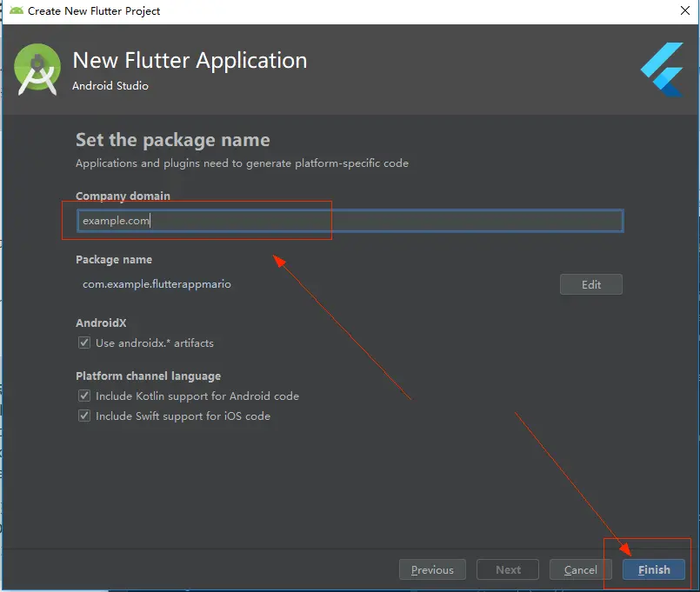The image size is (700, 592).
Task: Close the Create New Flutter Project dialog
Action: pos(685,10)
